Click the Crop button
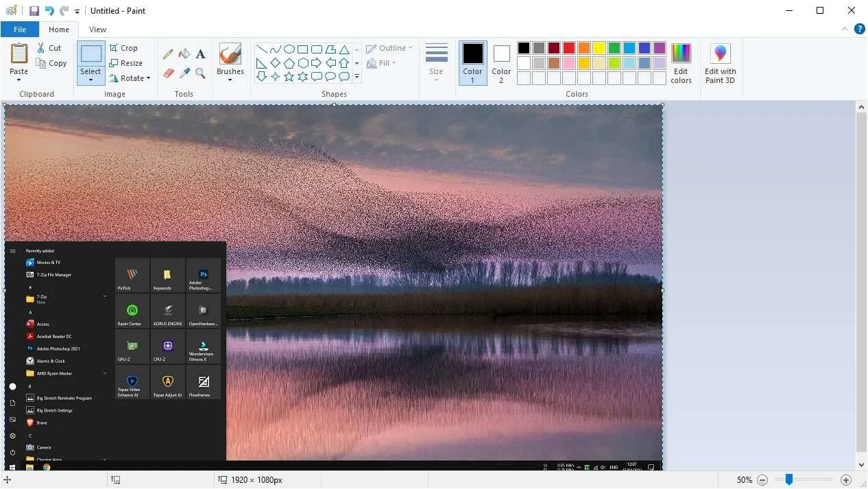Screen dimensions: 868x489 (123, 48)
